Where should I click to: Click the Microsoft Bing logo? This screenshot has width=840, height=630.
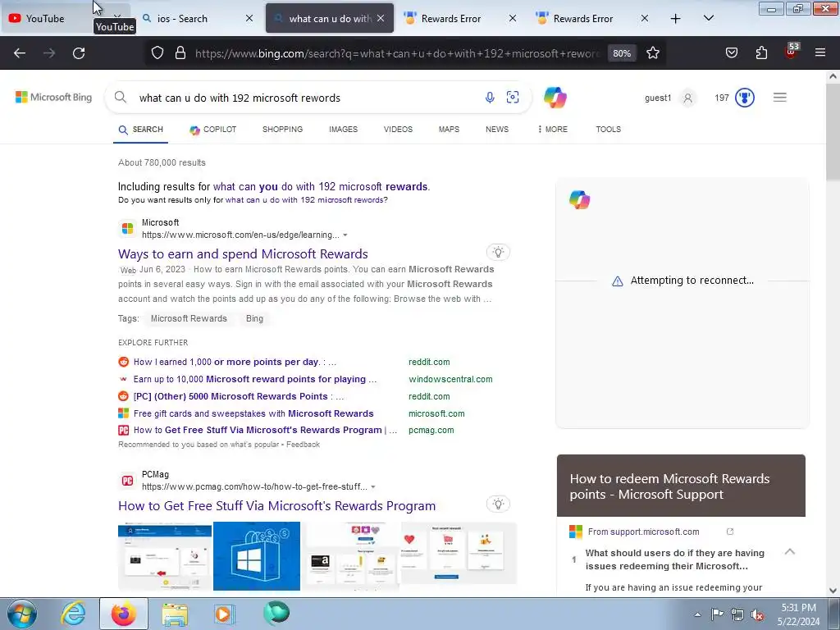tap(53, 97)
